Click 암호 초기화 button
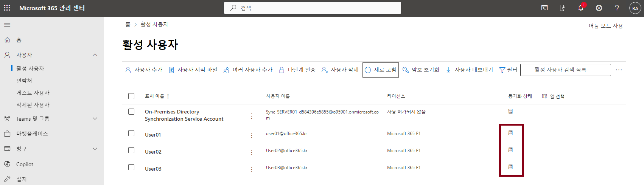The image size is (644, 185). click(421, 70)
